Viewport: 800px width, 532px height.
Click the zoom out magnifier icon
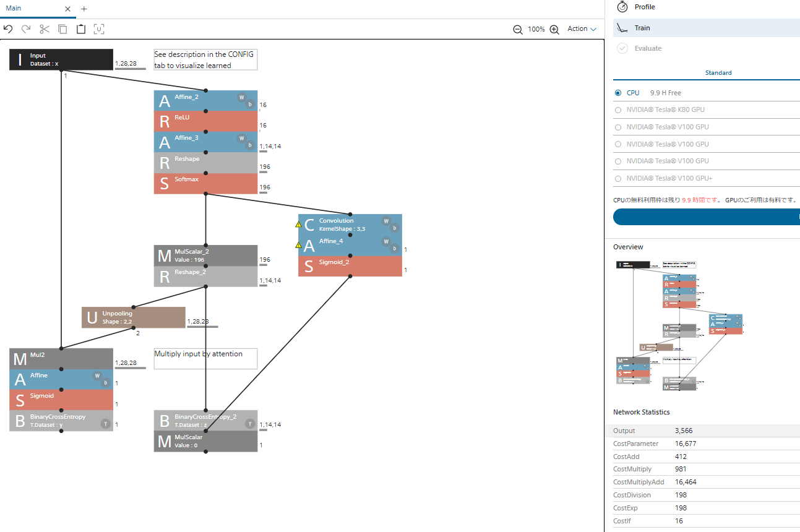coord(517,29)
